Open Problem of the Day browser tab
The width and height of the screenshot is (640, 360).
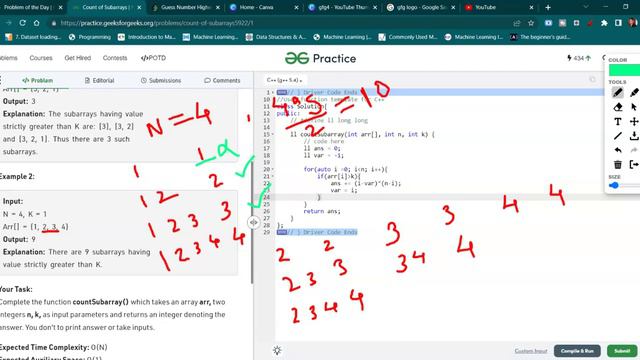pos(29,7)
